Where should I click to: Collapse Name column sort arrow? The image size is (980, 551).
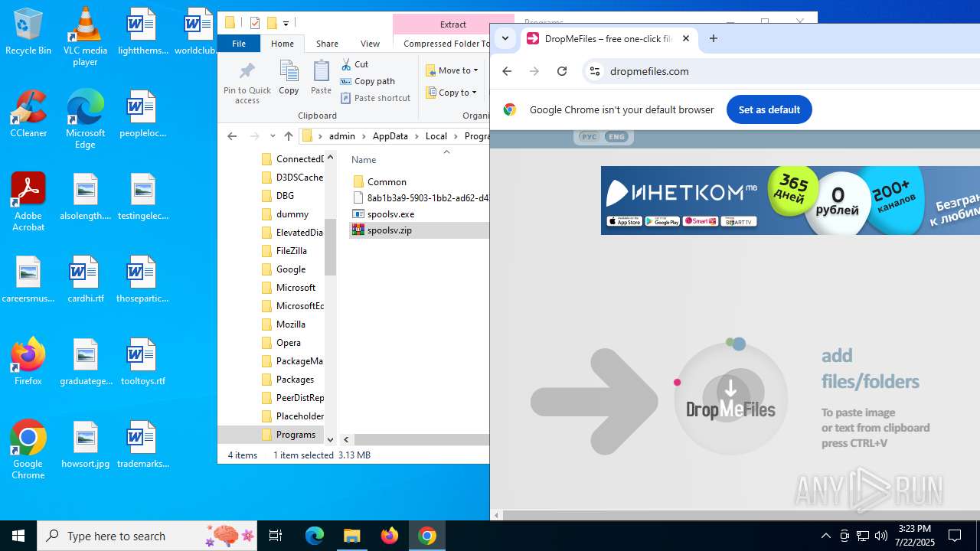(x=446, y=152)
